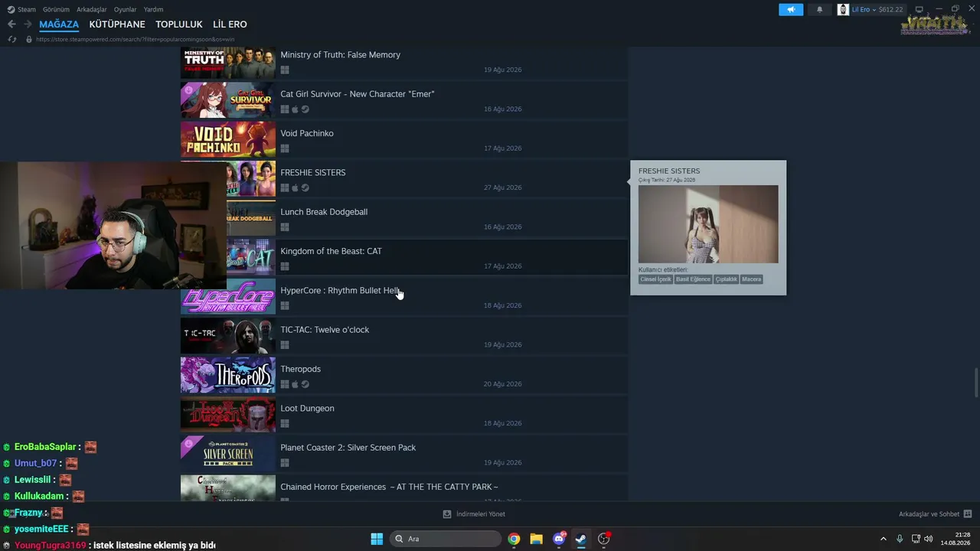The width and height of the screenshot is (980, 551).
Task: Open the Void Pachinko store page
Action: coord(404,140)
